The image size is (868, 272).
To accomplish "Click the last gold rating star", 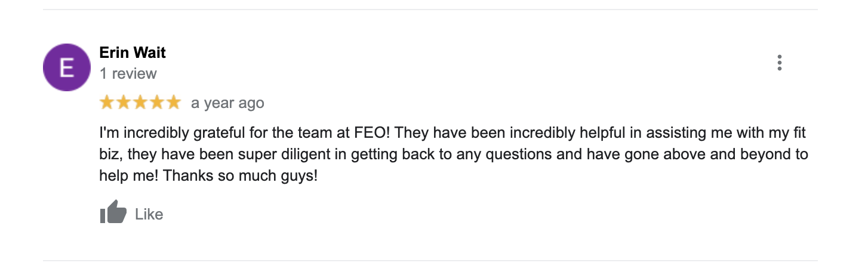I will tap(173, 103).
